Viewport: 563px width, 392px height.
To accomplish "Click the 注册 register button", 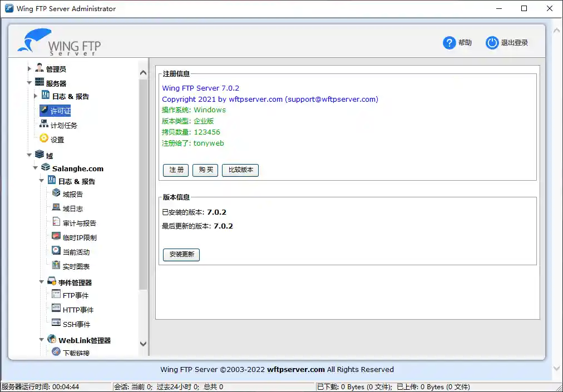I will [x=175, y=170].
